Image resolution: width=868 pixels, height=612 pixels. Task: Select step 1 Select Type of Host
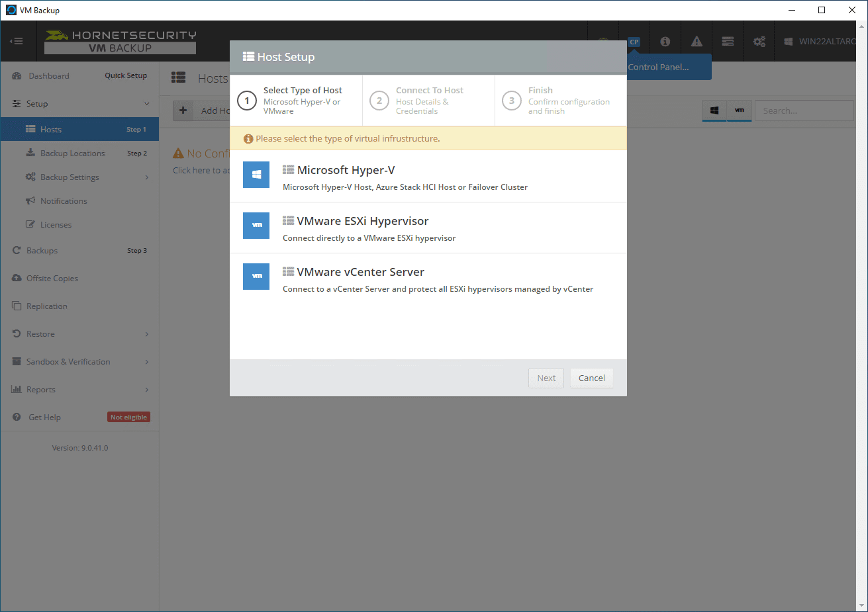[x=296, y=101]
